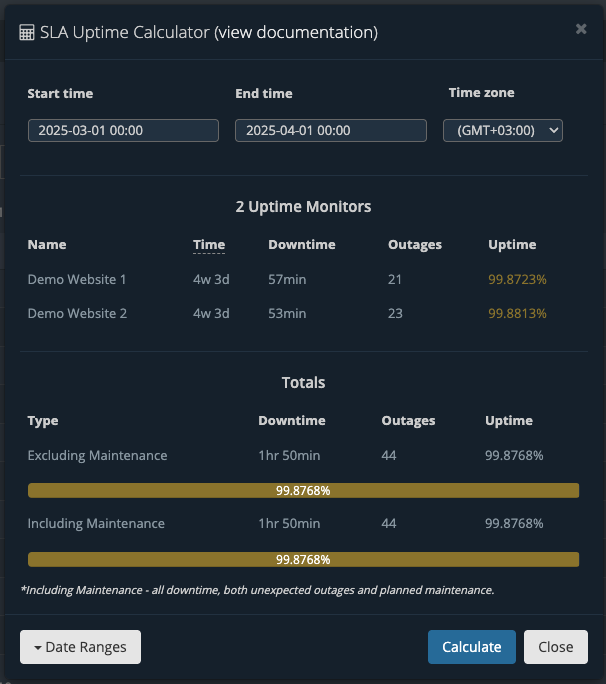Open the Time zone GMT+03:00 dropdown
Screen dimensions: 606x684
503,130
